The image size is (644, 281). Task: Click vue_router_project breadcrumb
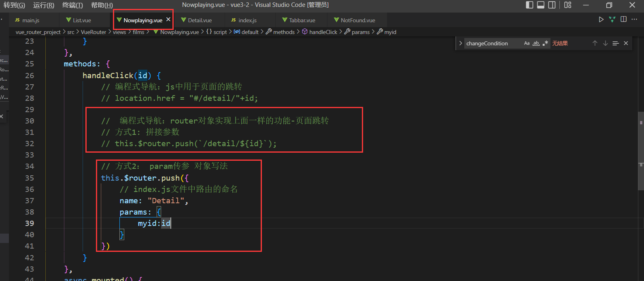[38, 32]
